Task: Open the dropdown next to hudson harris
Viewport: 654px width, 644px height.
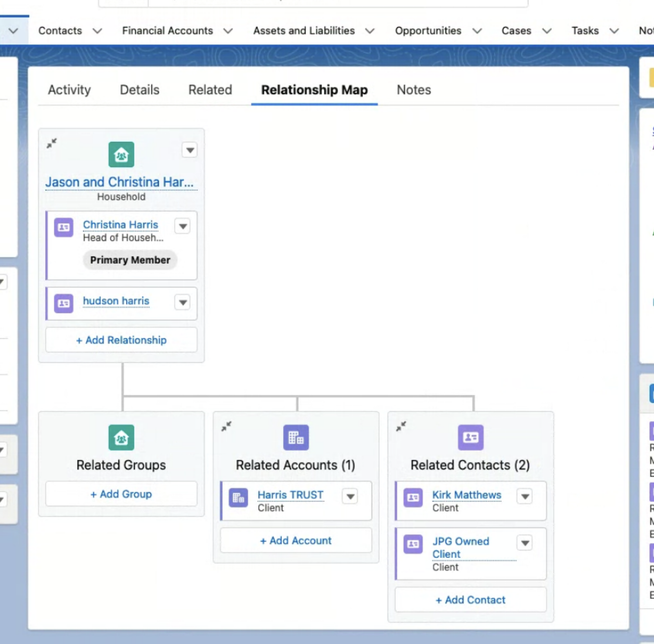Action: (183, 302)
